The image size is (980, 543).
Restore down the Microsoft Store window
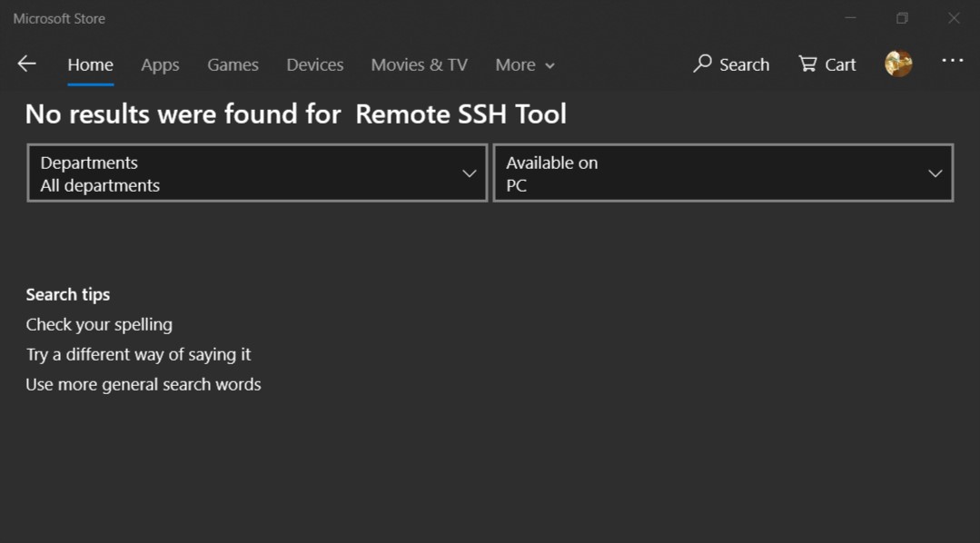(902, 18)
